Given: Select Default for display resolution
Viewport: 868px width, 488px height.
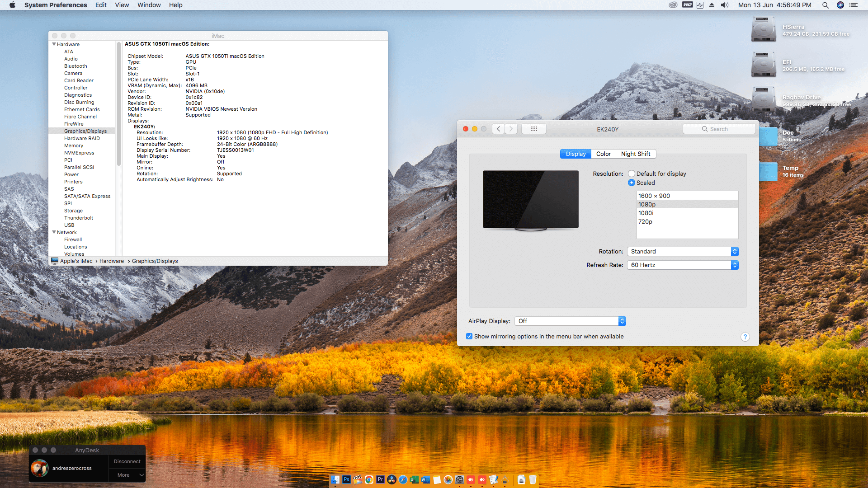Looking at the screenshot, I should [x=632, y=174].
